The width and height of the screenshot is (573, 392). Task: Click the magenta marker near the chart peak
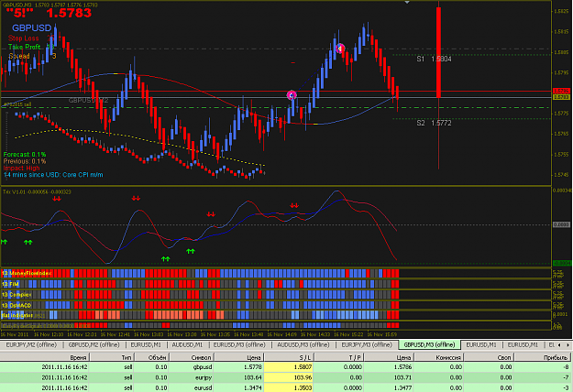coord(340,49)
